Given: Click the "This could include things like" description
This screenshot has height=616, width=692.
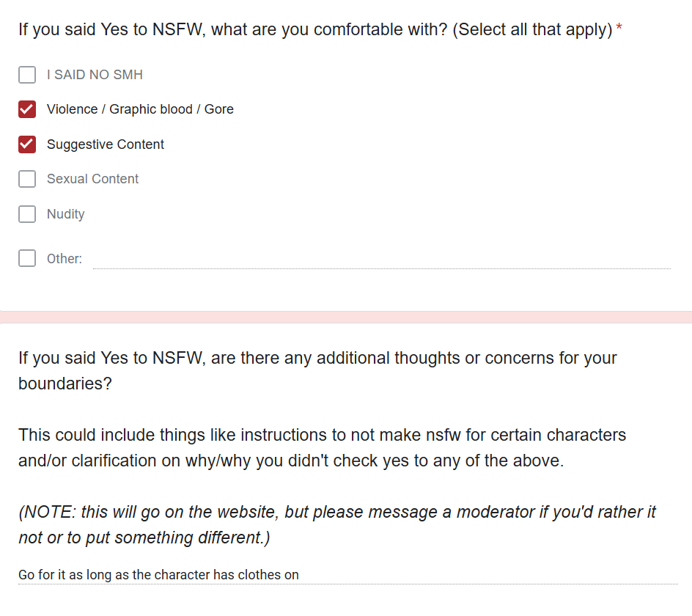Looking at the screenshot, I should (323, 447).
